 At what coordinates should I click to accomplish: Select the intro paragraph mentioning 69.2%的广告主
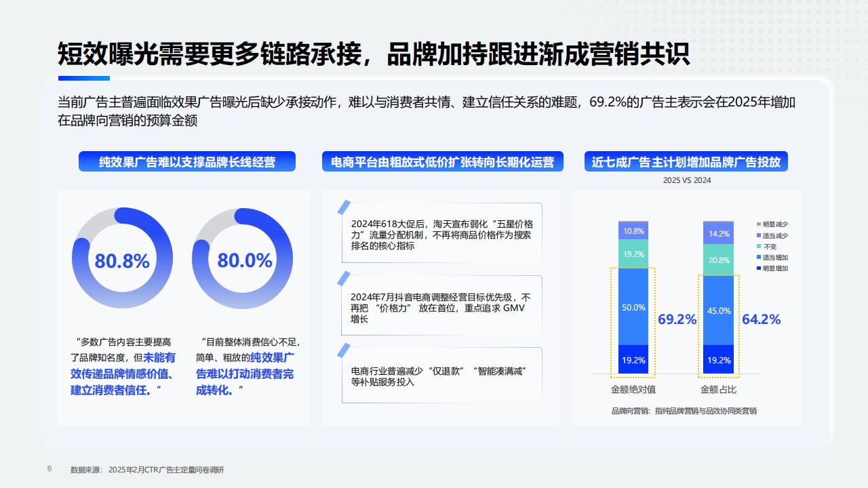coord(427,112)
